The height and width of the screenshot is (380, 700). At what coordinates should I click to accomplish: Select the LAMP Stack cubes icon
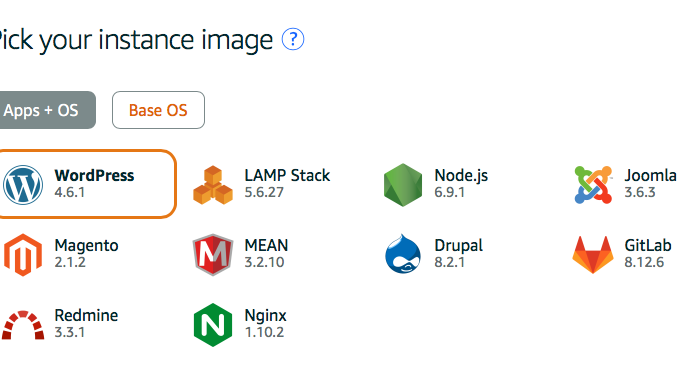pos(213,185)
